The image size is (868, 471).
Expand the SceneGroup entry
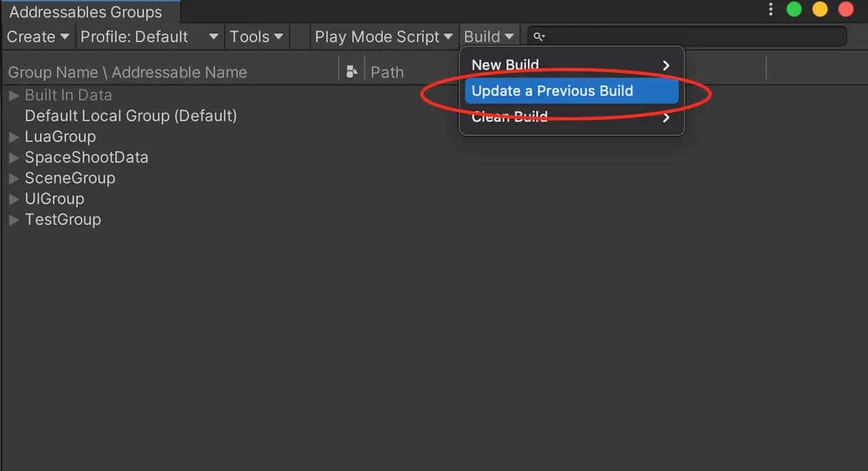pyautogui.click(x=14, y=178)
